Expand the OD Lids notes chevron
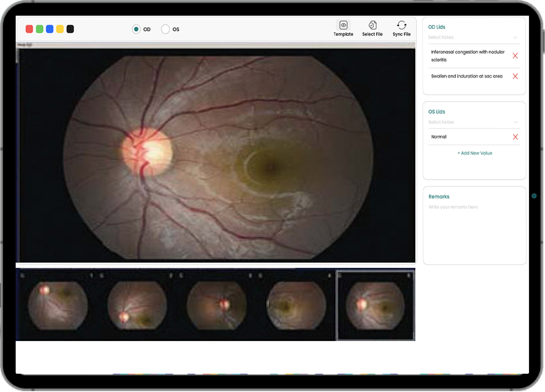This screenshot has width=545, height=392. (515, 37)
